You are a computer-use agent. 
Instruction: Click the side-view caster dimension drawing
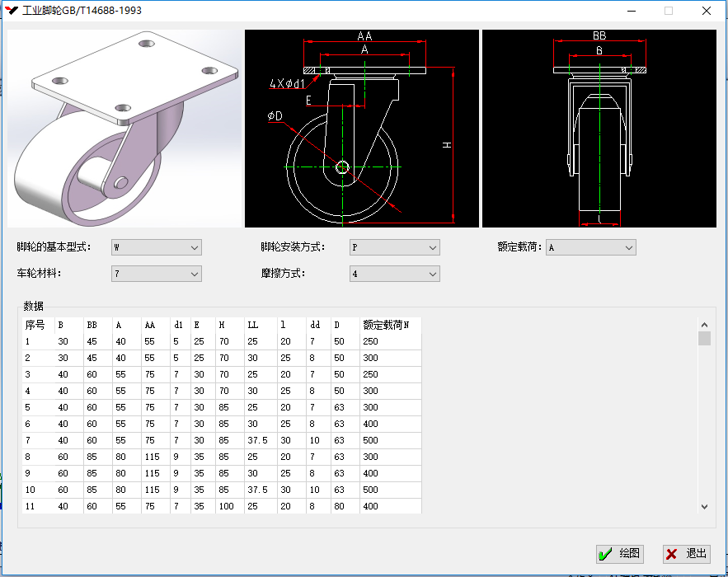coord(361,129)
